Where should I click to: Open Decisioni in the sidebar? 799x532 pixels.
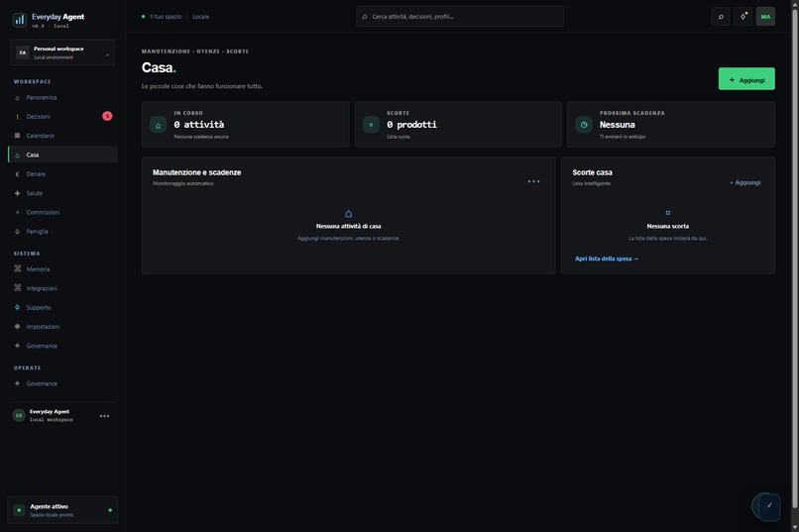(62, 117)
